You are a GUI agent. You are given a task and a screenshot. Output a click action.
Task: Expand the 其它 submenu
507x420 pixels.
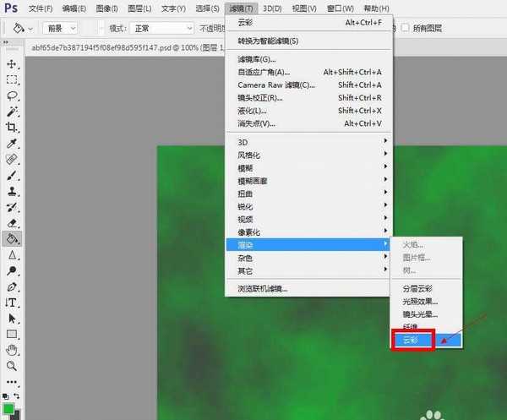(x=308, y=270)
